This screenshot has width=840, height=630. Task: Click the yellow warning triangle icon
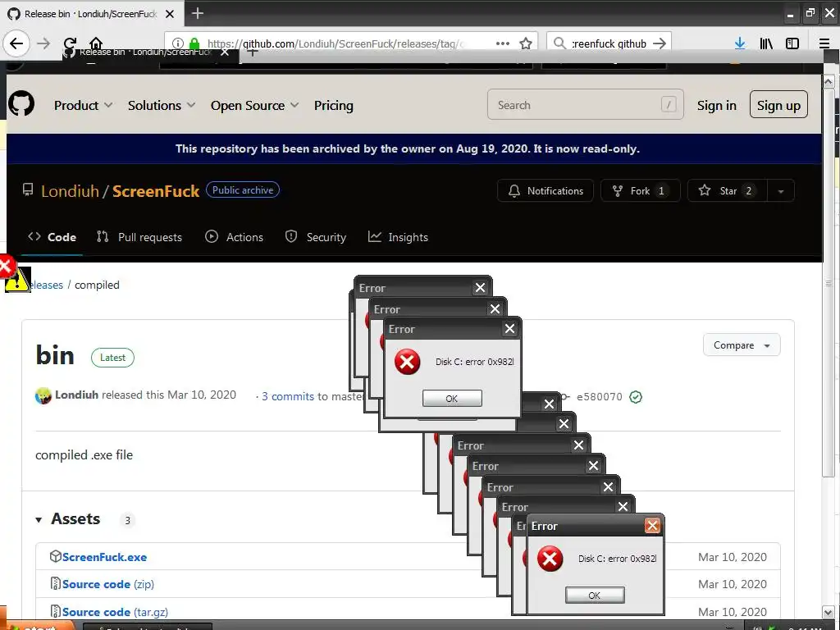click(x=17, y=280)
